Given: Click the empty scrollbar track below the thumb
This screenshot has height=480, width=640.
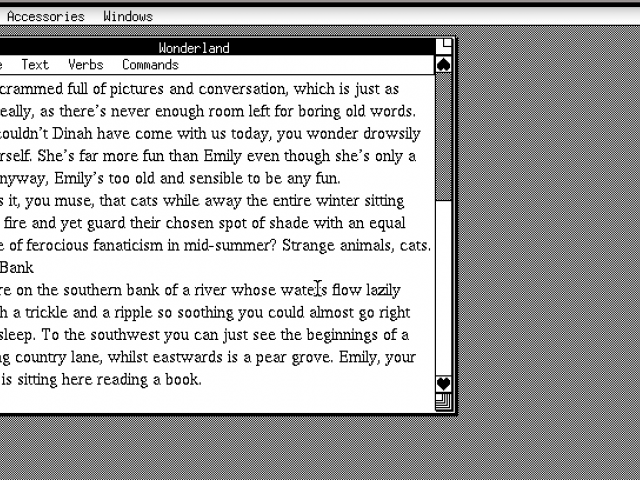Looking at the screenshot, I should (x=444, y=288).
